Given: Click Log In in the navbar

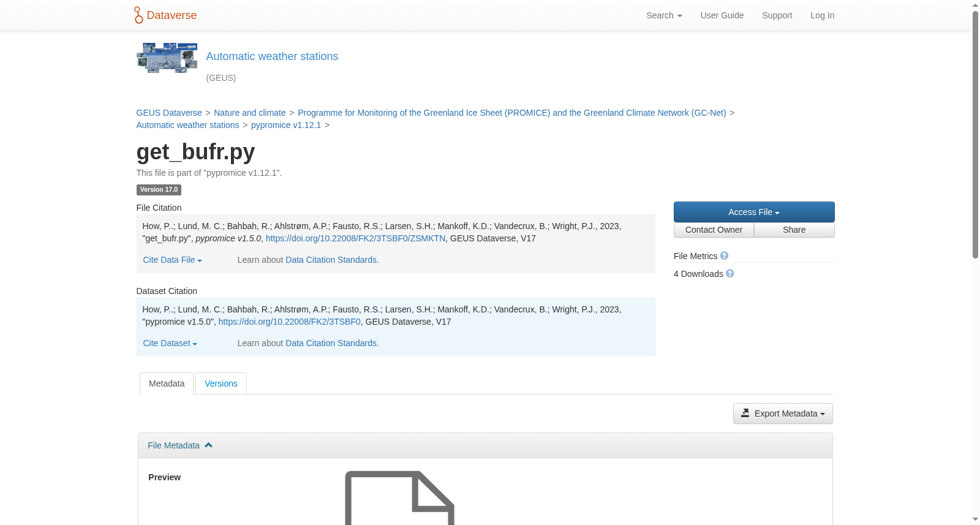Looking at the screenshot, I should [822, 15].
